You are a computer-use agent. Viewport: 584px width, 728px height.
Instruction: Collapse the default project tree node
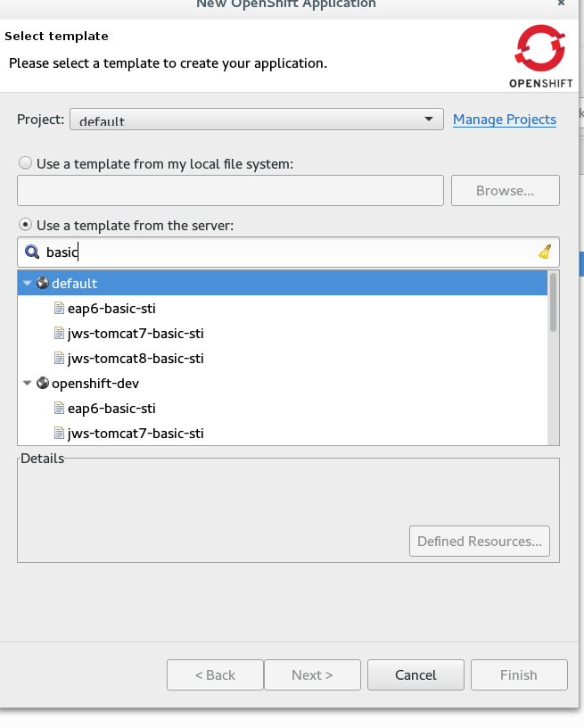tap(27, 283)
